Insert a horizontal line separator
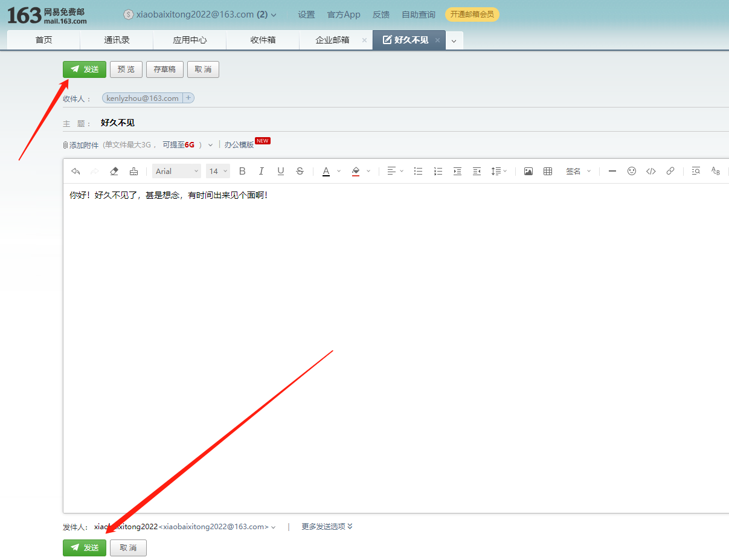The height and width of the screenshot is (560, 729). (x=612, y=172)
